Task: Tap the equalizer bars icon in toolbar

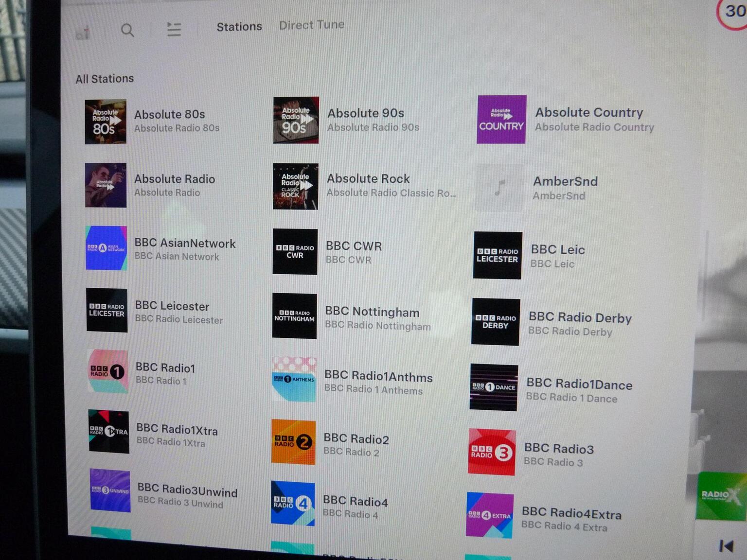Action: pos(84,33)
